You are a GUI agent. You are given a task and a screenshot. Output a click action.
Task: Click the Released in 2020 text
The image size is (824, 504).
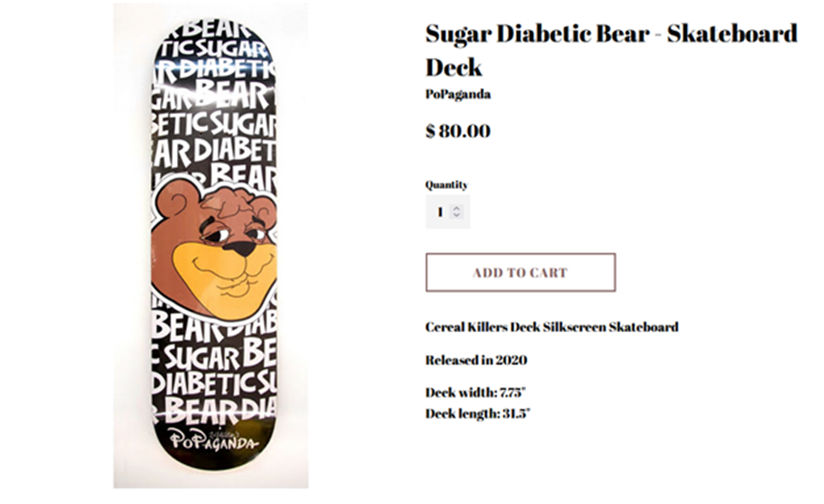(476, 360)
